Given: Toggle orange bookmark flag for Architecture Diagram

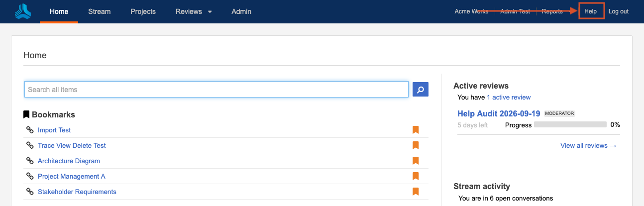Looking at the screenshot, I should tap(416, 161).
